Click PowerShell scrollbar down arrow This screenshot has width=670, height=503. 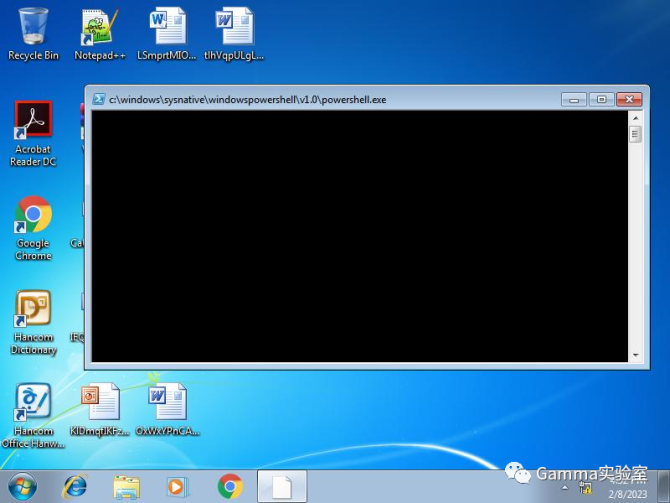[636, 355]
